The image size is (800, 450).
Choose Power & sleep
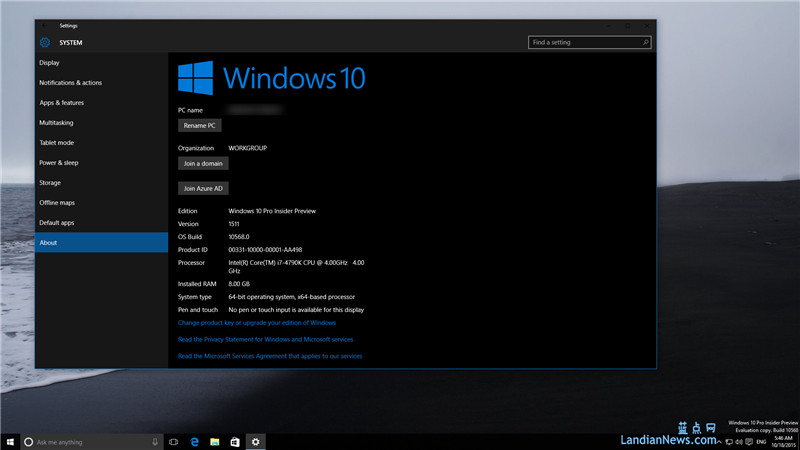pyautogui.click(x=102, y=163)
